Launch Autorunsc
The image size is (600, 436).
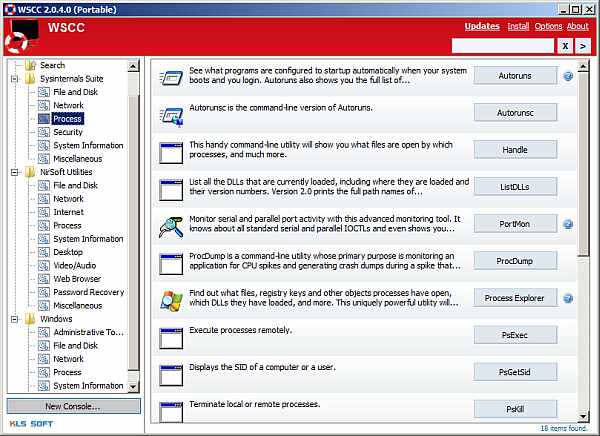tap(515, 113)
